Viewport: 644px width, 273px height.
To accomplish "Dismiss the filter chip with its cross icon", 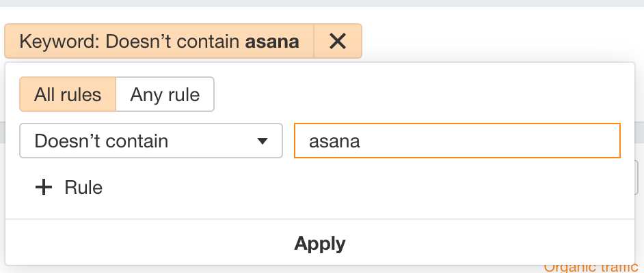I will [338, 42].
